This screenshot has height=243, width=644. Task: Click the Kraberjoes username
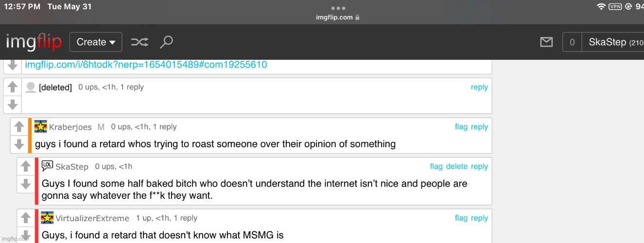(70, 127)
